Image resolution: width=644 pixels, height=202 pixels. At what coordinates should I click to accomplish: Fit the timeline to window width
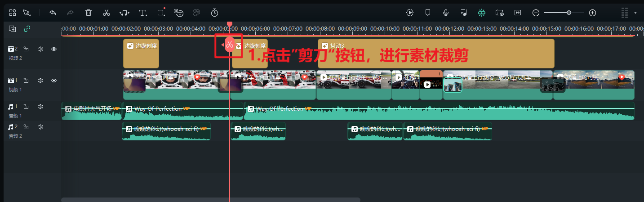click(x=518, y=13)
